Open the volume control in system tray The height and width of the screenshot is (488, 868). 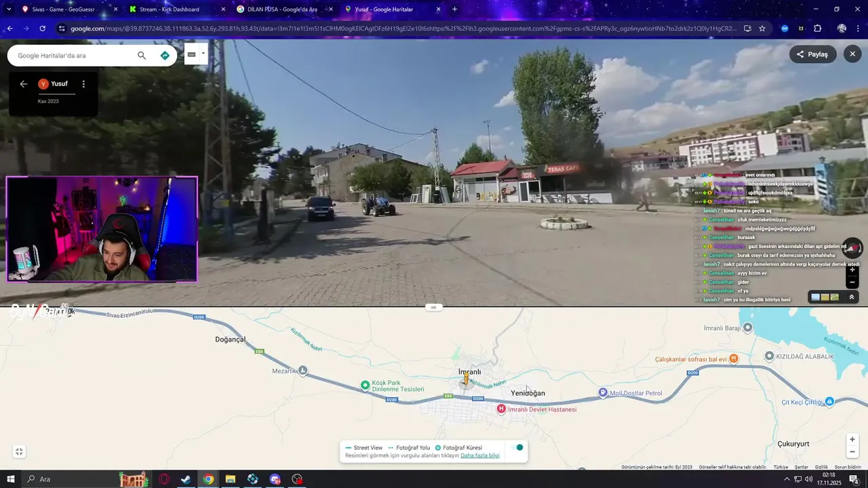pos(810,479)
